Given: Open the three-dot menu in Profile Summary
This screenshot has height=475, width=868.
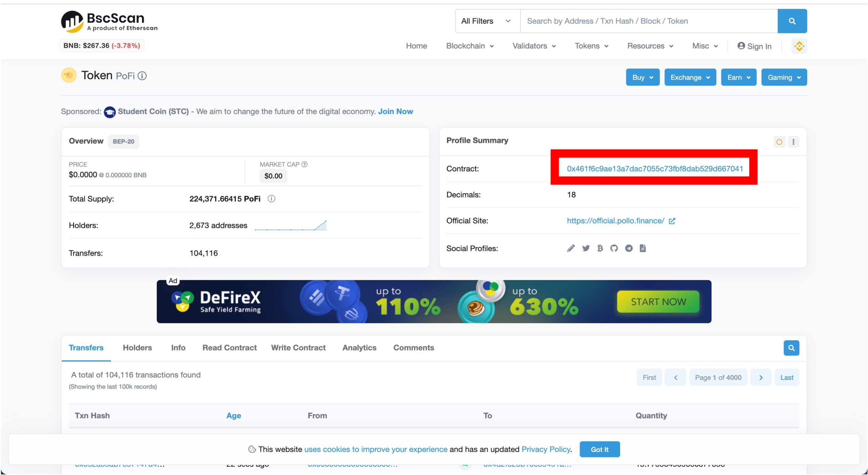Looking at the screenshot, I should coord(793,142).
